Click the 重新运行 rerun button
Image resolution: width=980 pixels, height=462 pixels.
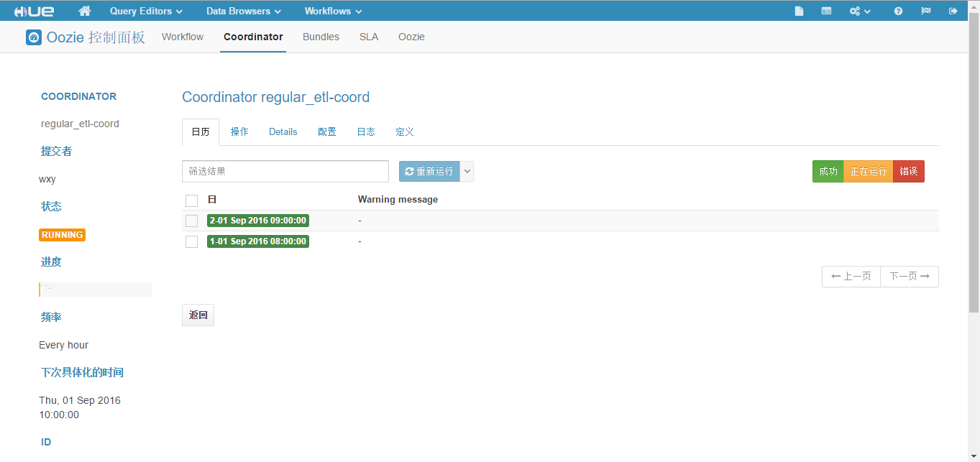429,171
